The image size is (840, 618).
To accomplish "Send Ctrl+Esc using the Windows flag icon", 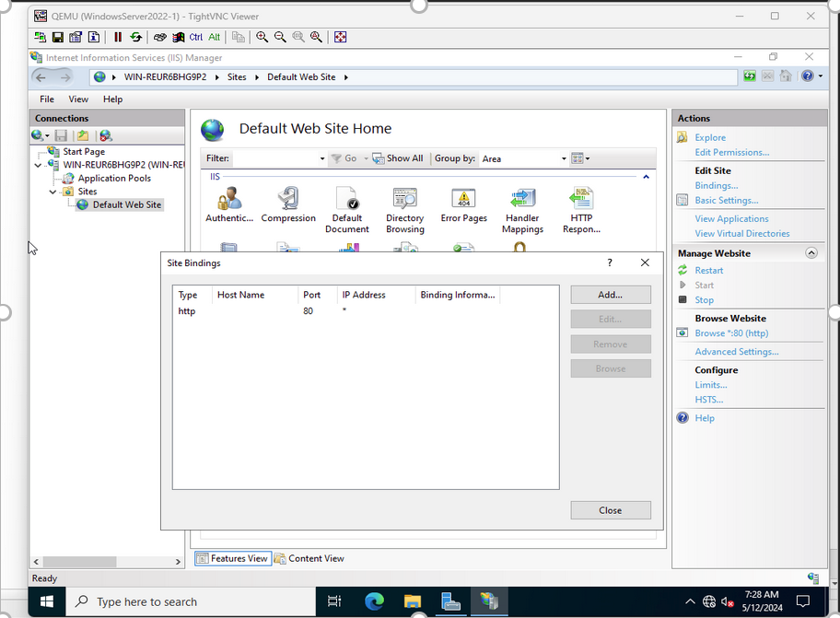I will pyautogui.click(x=178, y=37).
